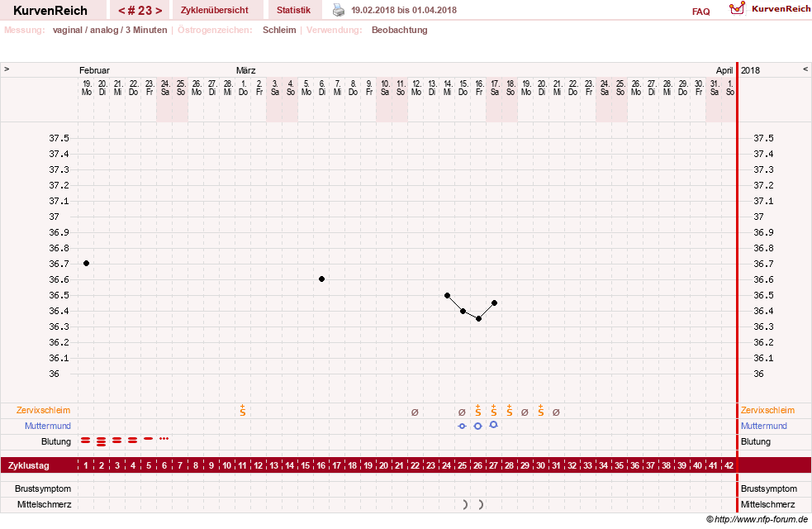This screenshot has width=812, height=529.
Task: Click the < arrow at right of 2018
Action: pos(805,69)
